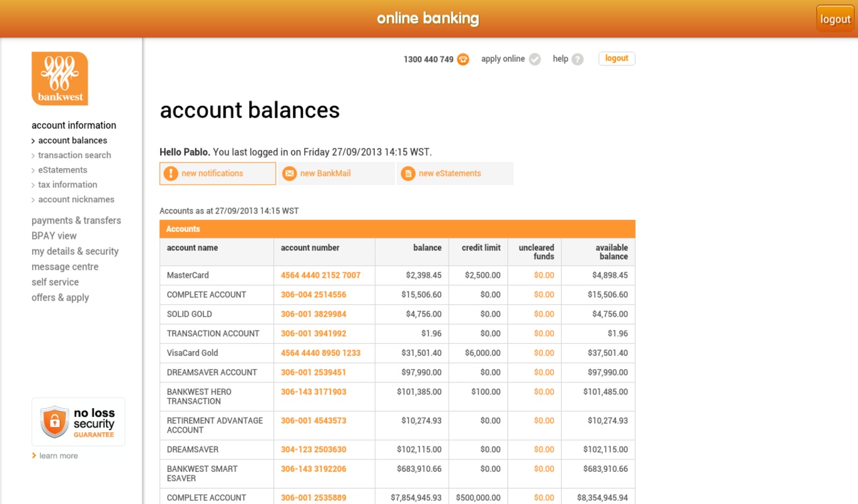Viewport: 858px width, 504px height.
Task: Expand the message centre menu
Action: pyautogui.click(x=65, y=267)
